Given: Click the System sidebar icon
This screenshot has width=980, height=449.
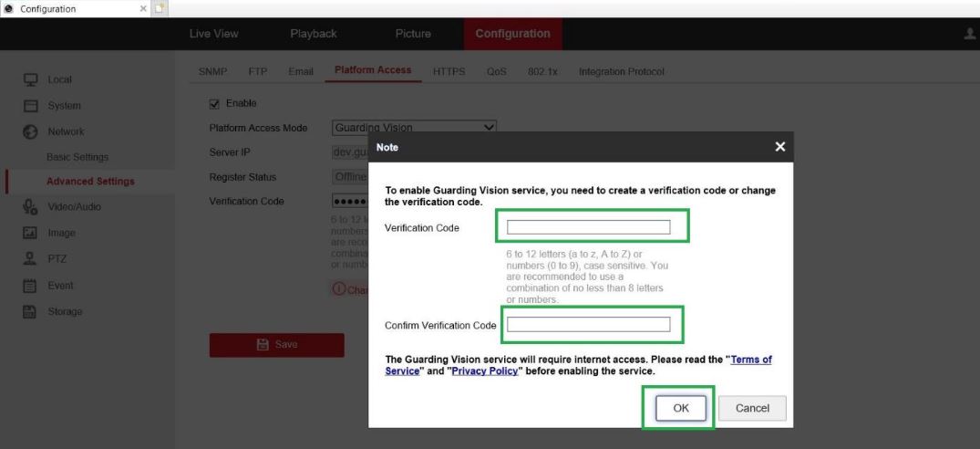Looking at the screenshot, I should (30, 106).
